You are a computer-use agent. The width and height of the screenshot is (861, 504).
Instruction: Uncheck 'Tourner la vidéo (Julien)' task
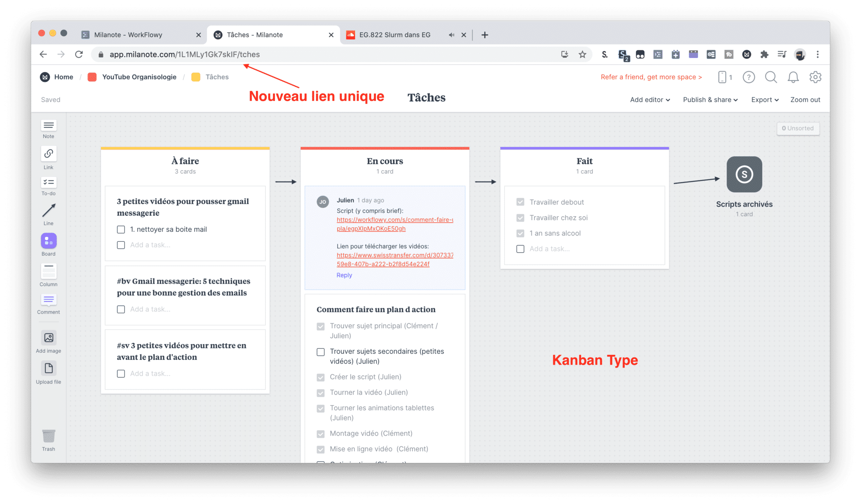click(x=321, y=393)
